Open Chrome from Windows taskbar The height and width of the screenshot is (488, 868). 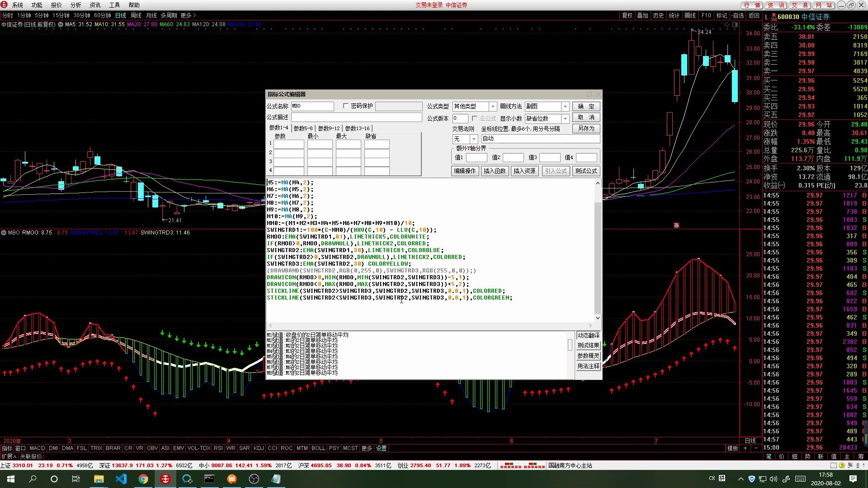143,479
